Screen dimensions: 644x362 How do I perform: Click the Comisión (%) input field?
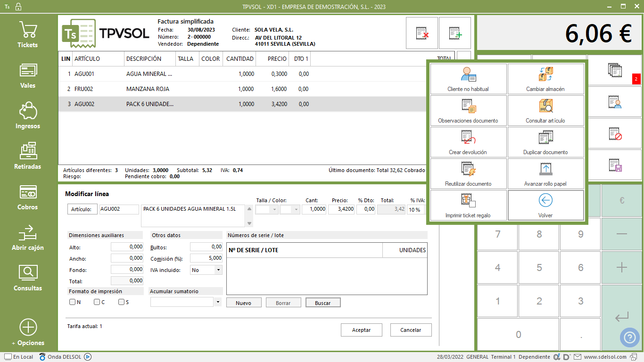point(206,258)
